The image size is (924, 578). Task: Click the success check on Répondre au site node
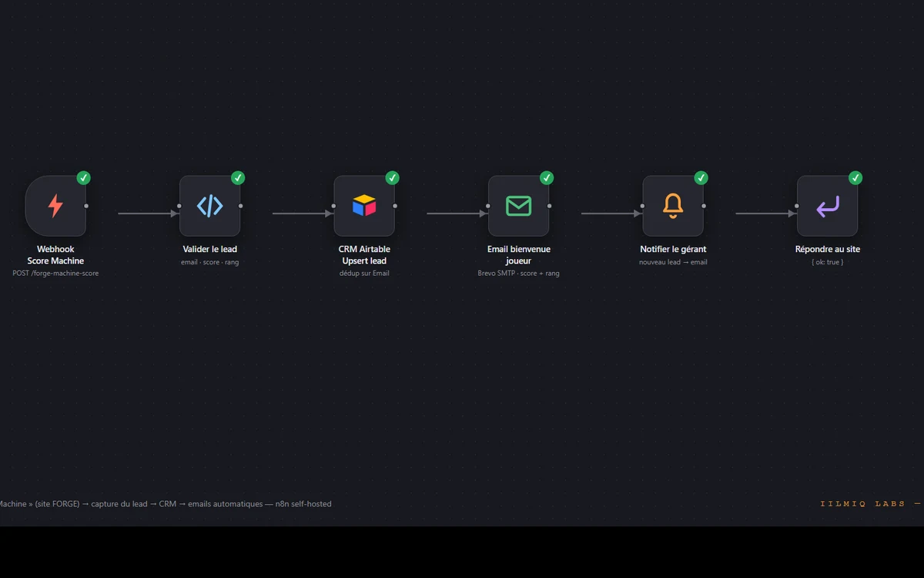[855, 178]
